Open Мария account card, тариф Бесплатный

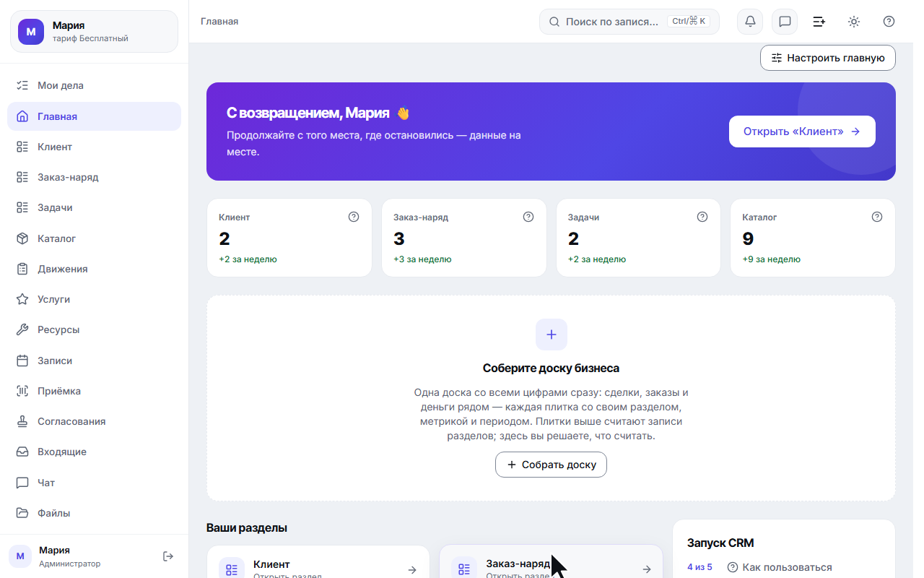pyautogui.click(x=94, y=32)
